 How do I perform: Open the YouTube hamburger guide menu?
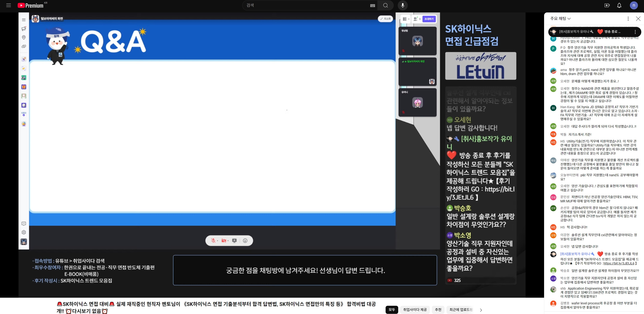pos(9,5)
